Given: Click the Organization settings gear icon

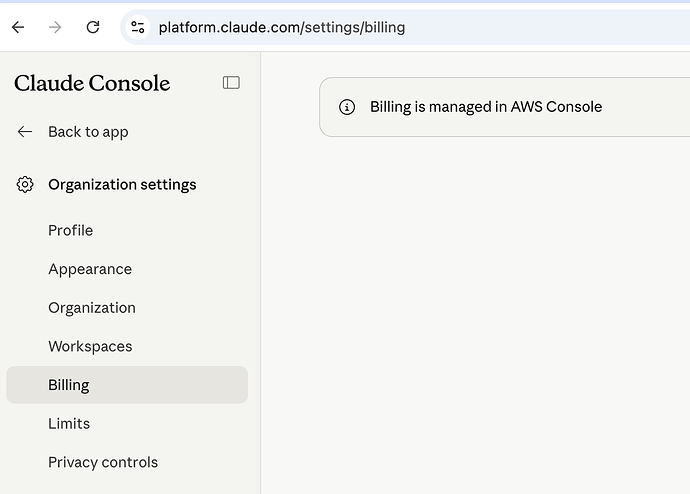Looking at the screenshot, I should click(x=25, y=184).
